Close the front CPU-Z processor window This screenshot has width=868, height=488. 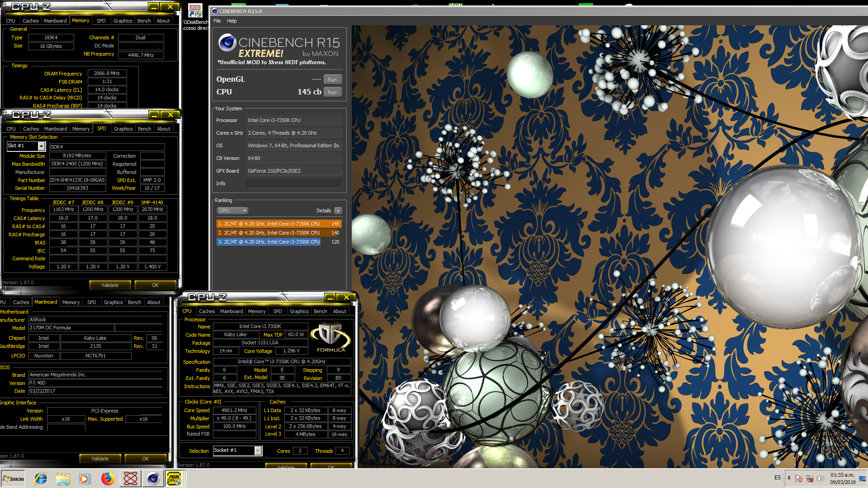[x=346, y=297]
